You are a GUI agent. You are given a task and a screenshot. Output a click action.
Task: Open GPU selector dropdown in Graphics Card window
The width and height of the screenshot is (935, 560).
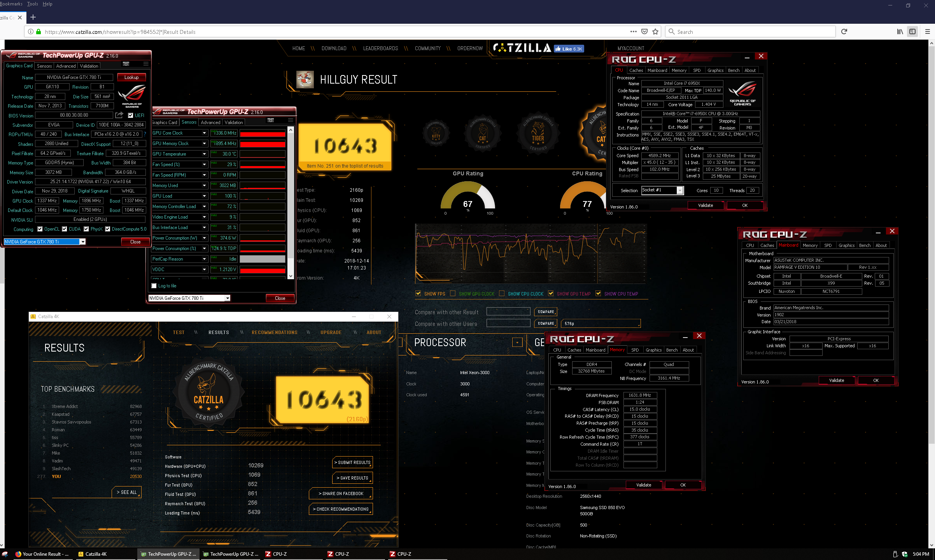(82, 242)
